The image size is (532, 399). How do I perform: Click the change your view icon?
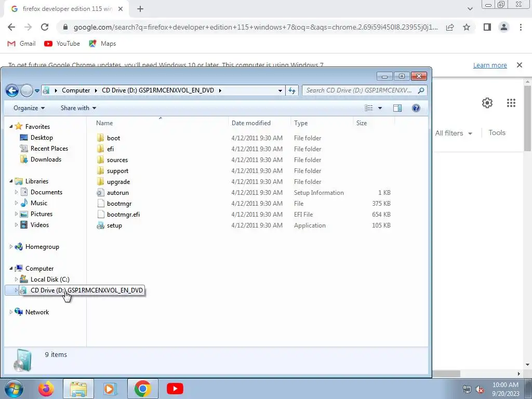[368, 108]
